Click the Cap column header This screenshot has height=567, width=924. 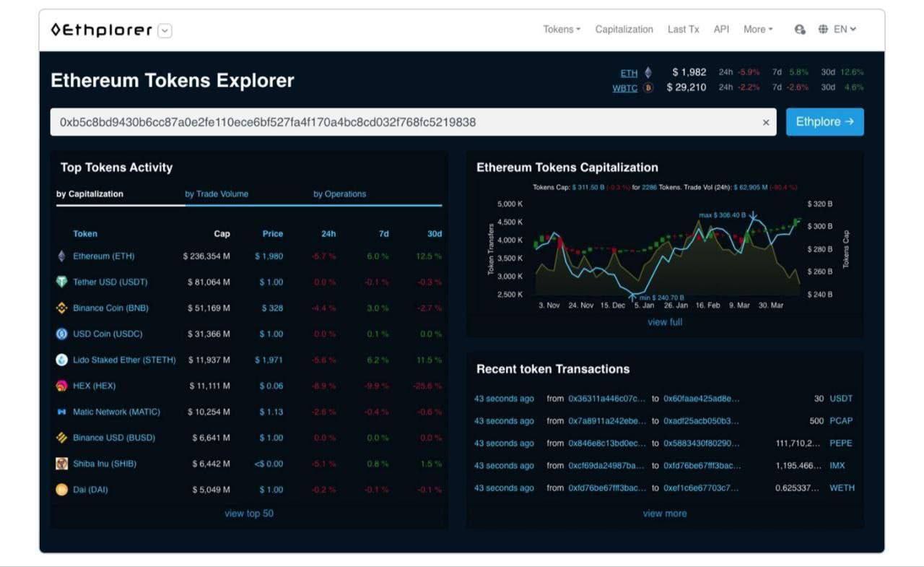(x=222, y=234)
